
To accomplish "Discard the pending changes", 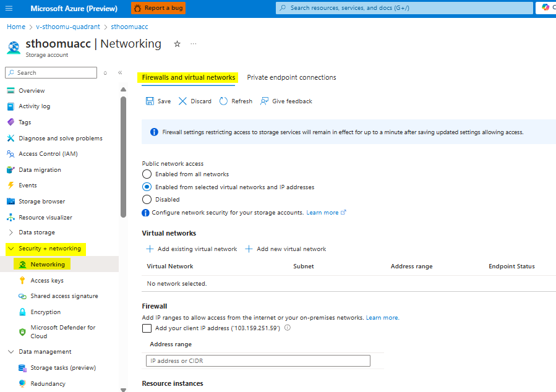I will click(195, 101).
